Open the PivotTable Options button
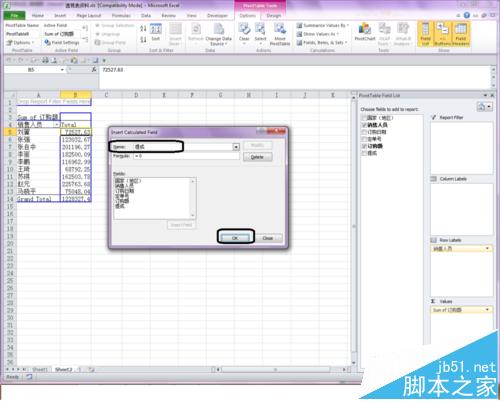The height and width of the screenshot is (401, 500). (x=20, y=43)
